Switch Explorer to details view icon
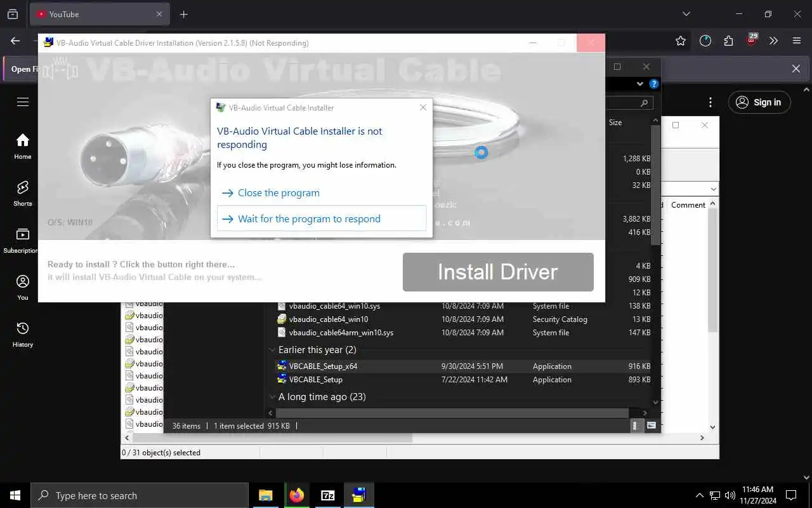Screen dimensions: 812x508 pos(636,426)
